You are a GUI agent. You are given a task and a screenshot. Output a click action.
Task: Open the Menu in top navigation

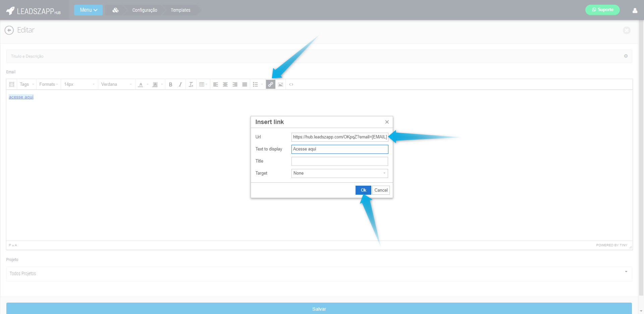88,10
